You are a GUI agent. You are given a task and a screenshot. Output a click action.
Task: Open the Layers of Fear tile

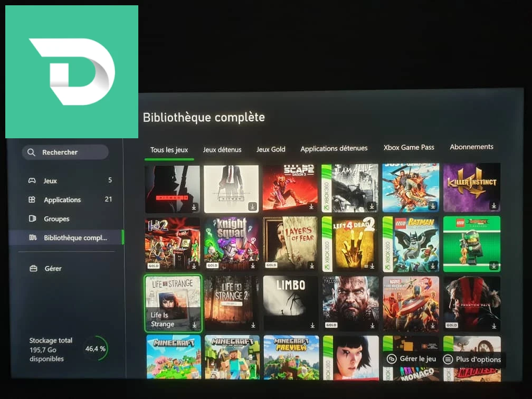pos(290,244)
